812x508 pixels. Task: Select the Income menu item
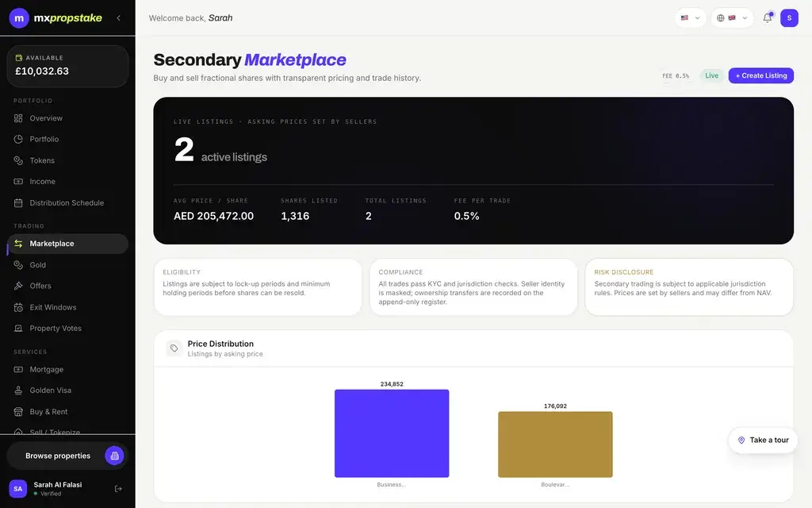pos(67,182)
